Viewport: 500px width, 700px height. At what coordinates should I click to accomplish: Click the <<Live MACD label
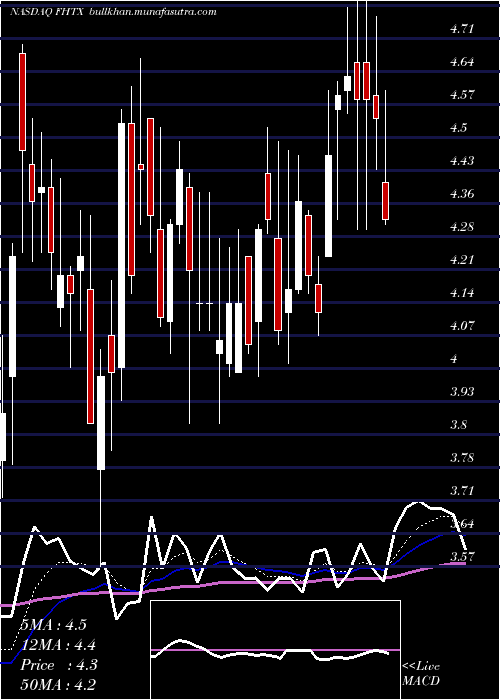(421, 674)
